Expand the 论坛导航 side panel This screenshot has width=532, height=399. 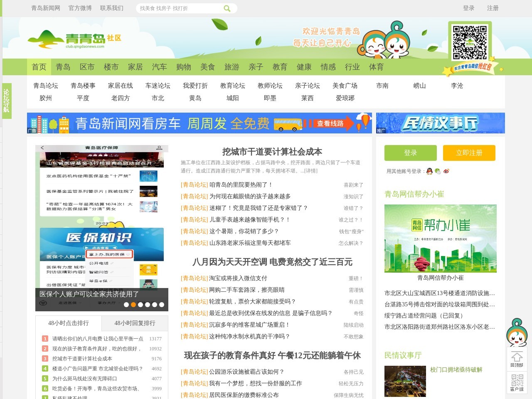point(7,101)
